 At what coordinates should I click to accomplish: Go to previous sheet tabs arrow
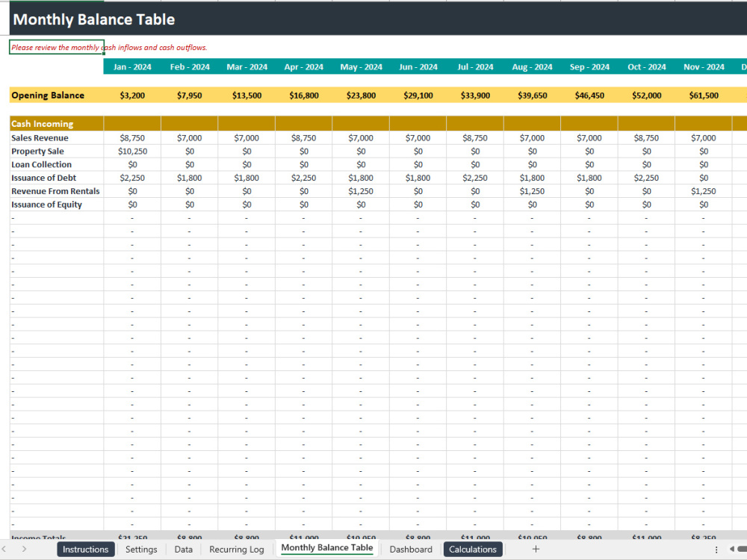tap(4, 549)
